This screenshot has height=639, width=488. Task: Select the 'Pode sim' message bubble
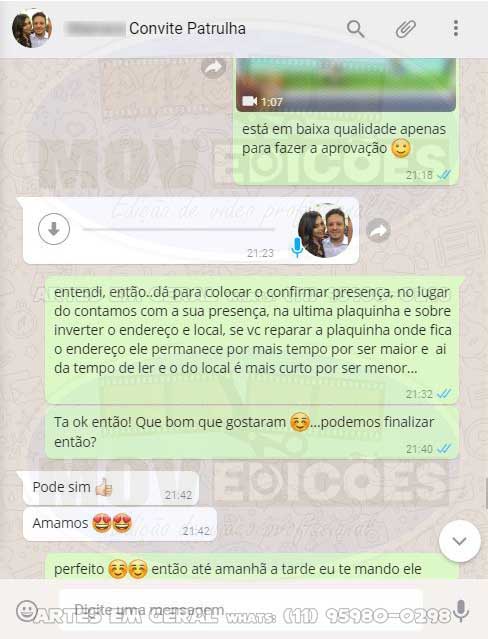coord(111,488)
